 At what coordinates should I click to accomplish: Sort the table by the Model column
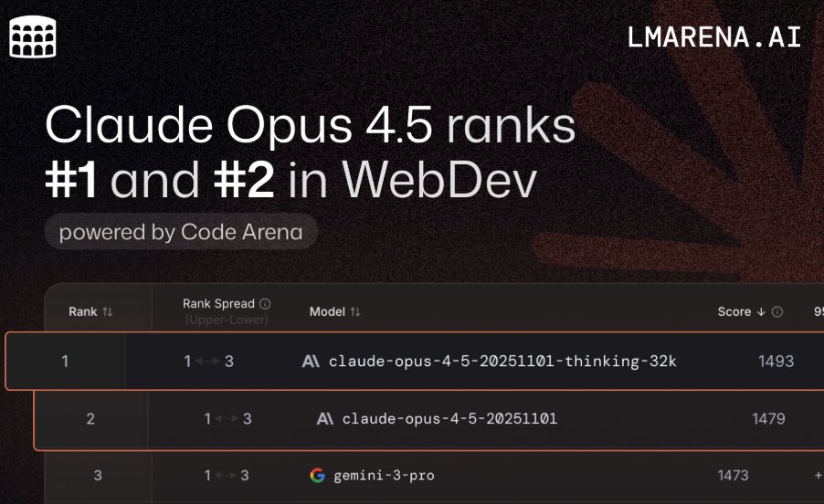(x=355, y=312)
